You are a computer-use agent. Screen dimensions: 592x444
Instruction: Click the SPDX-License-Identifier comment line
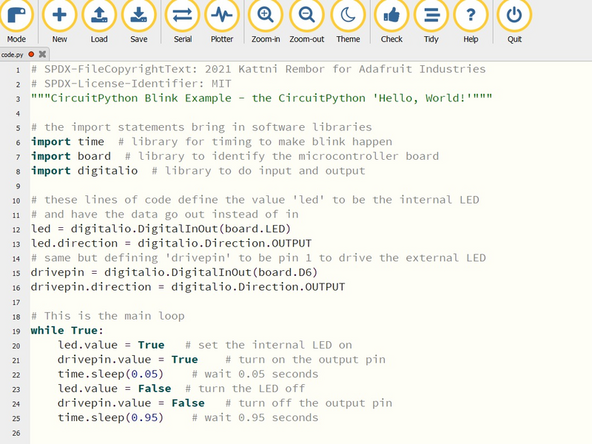point(131,83)
